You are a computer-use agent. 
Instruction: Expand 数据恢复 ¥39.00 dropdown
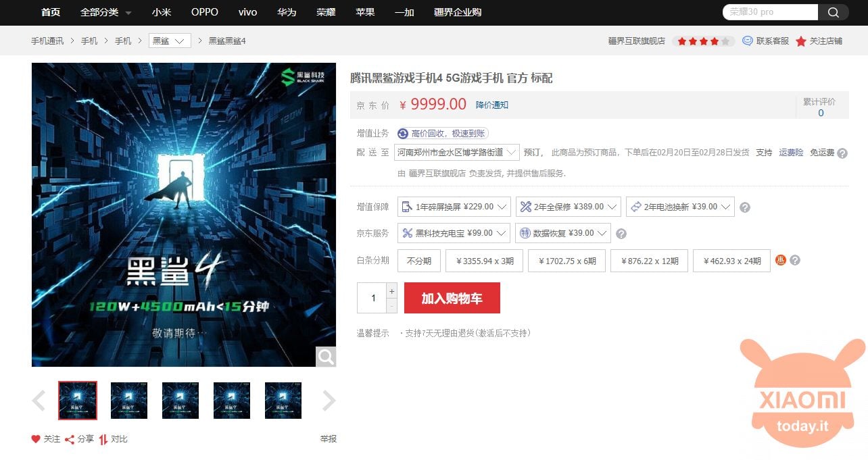click(x=562, y=233)
